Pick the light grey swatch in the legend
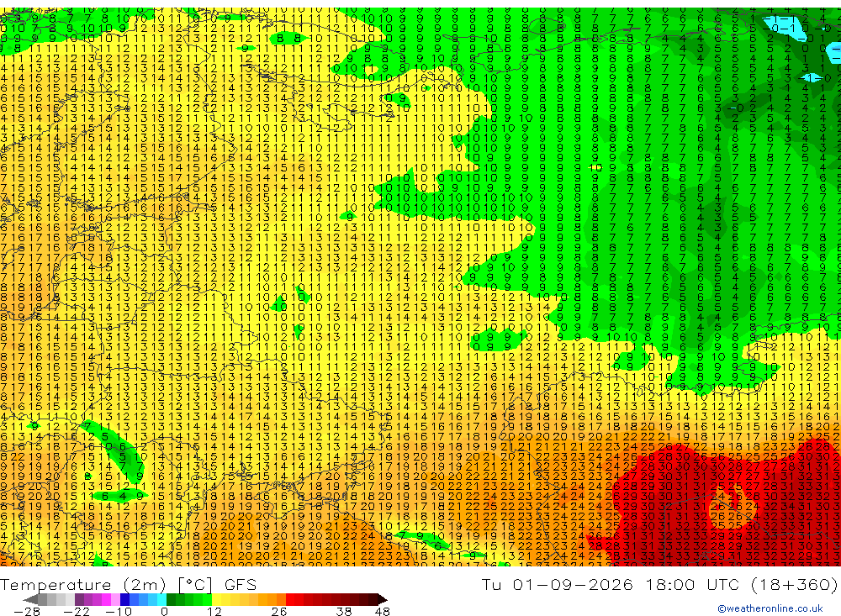The width and height of the screenshot is (841, 616). pyautogui.click(x=70, y=599)
